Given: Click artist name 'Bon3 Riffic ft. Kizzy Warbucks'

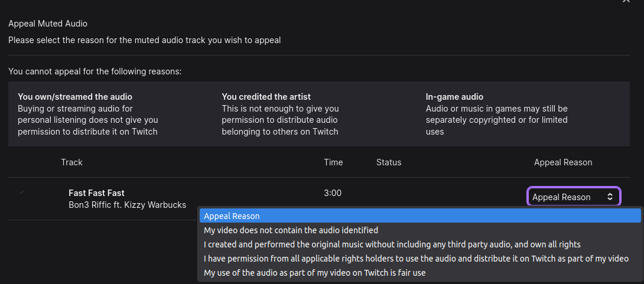Looking at the screenshot, I should [127, 205].
